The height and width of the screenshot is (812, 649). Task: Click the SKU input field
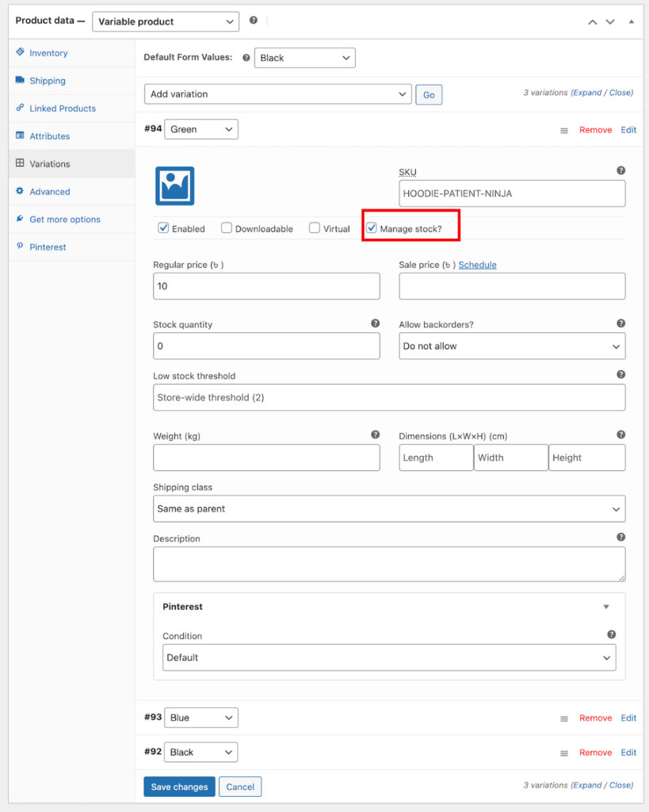[x=512, y=193]
